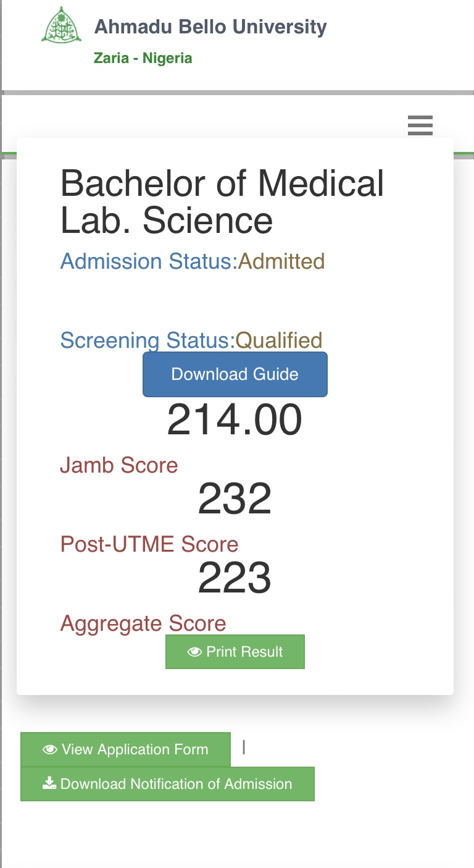The height and width of the screenshot is (868, 474).
Task: Click the Screening Status label
Action: click(148, 340)
